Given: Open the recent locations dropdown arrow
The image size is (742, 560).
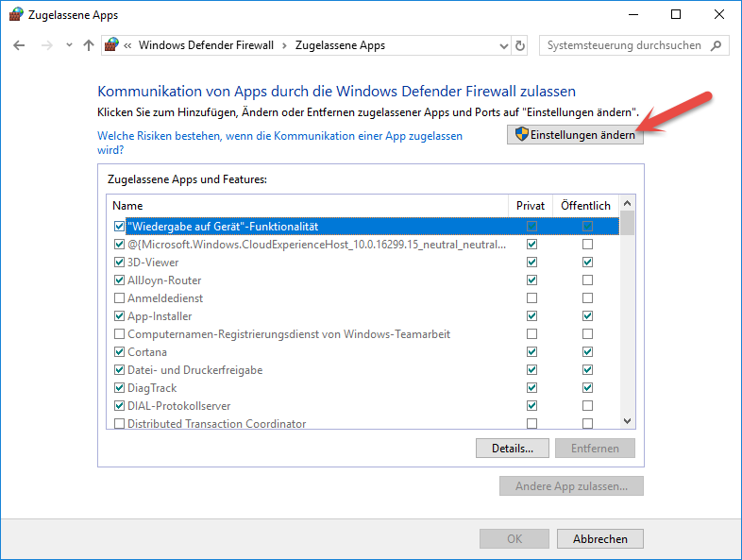Looking at the screenshot, I should click(x=69, y=45).
